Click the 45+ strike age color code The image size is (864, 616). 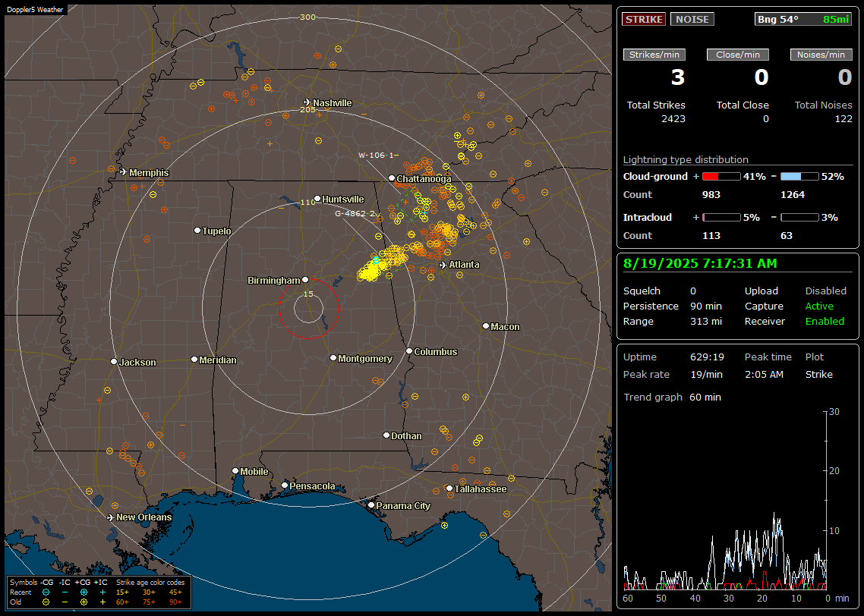point(176,592)
